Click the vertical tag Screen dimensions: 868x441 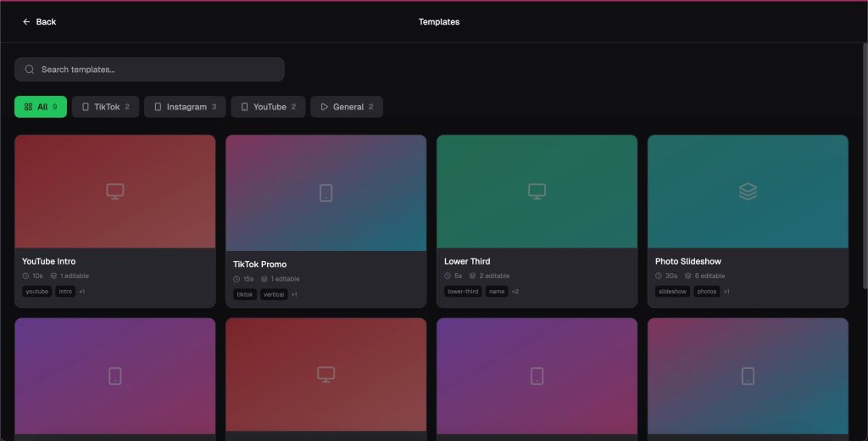274,295
